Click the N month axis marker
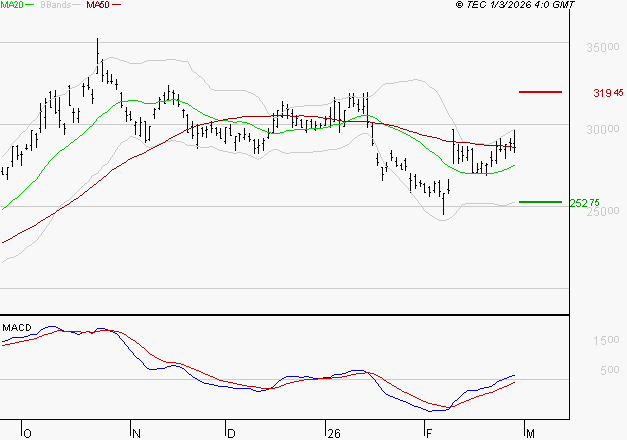 pyautogui.click(x=136, y=434)
